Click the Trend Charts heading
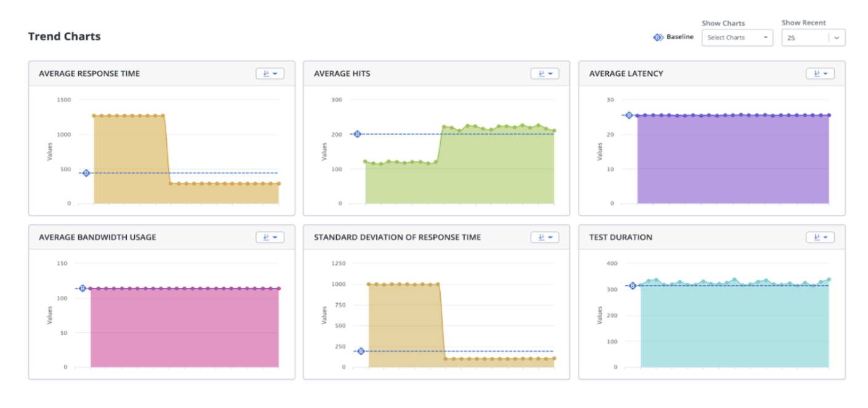This screenshot has height=408, width=868. tap(64, 36)
